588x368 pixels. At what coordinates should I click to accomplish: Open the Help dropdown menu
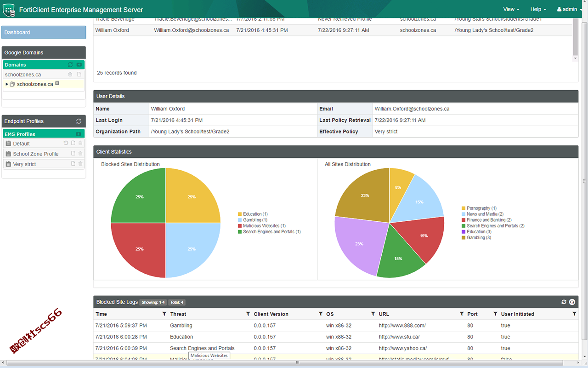(538, 9)
